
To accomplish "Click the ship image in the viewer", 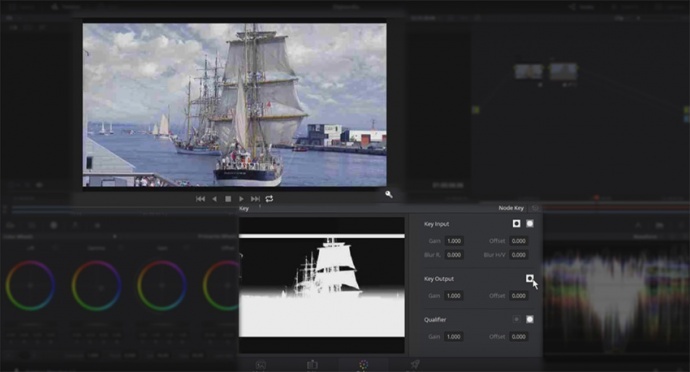I will pyautogui.click(x=235, y=105).
